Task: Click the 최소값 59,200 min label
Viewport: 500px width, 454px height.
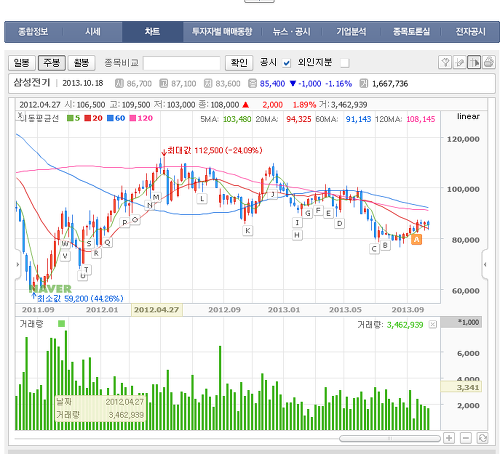Action: (80, 298)
